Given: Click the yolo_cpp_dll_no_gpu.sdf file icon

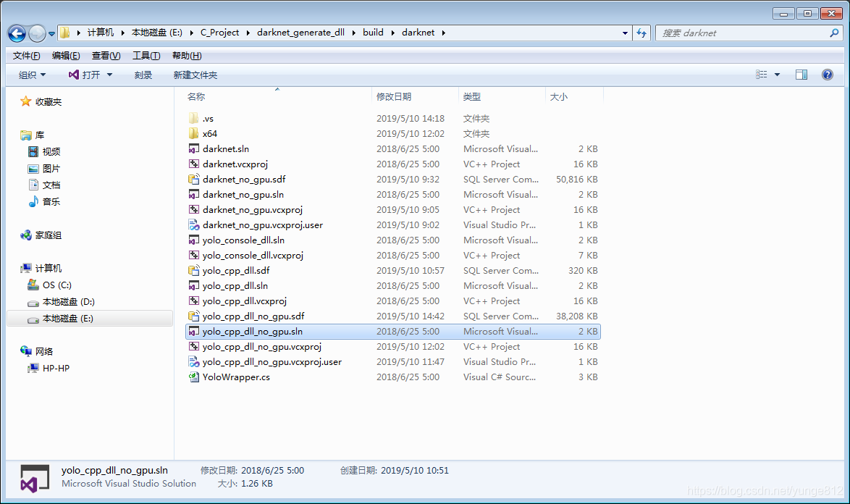Looking at the screenshot, I should [x=193, y=316].
